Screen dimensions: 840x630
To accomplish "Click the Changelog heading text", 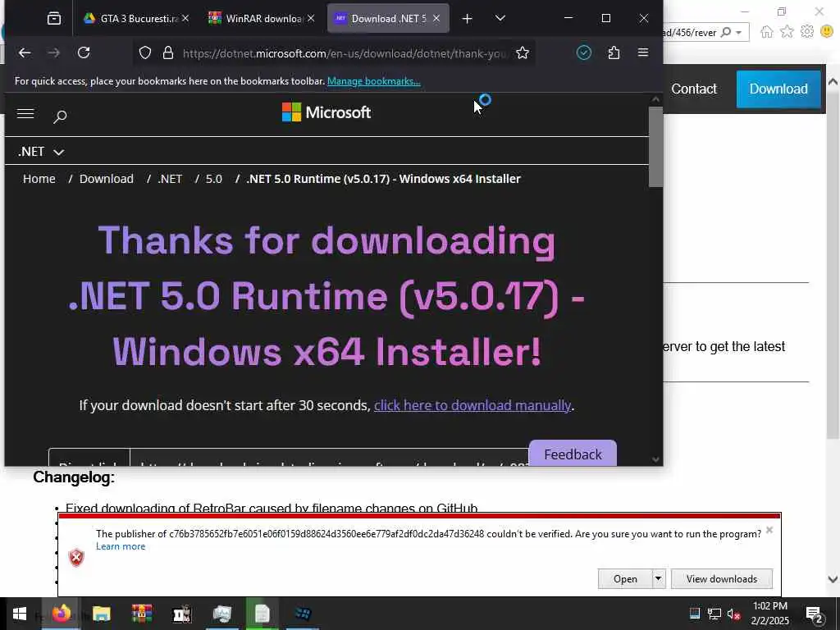I will pos(74,477).
